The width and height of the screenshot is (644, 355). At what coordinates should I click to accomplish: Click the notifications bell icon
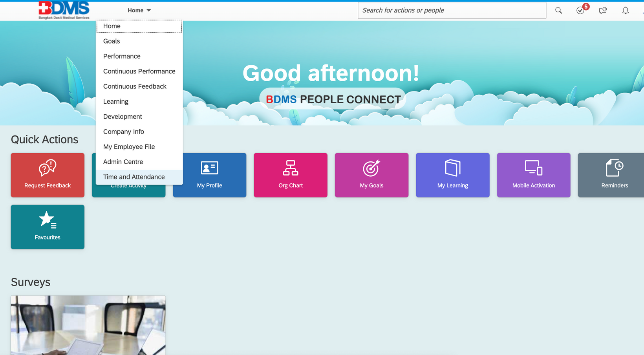click(626, 11)
